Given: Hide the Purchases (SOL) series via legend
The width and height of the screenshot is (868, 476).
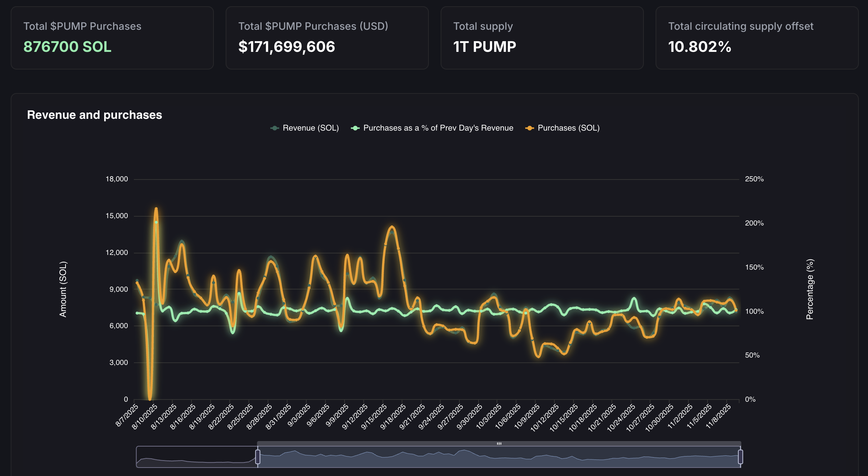Looking at the screenshot, I should [x=569, y=128].
